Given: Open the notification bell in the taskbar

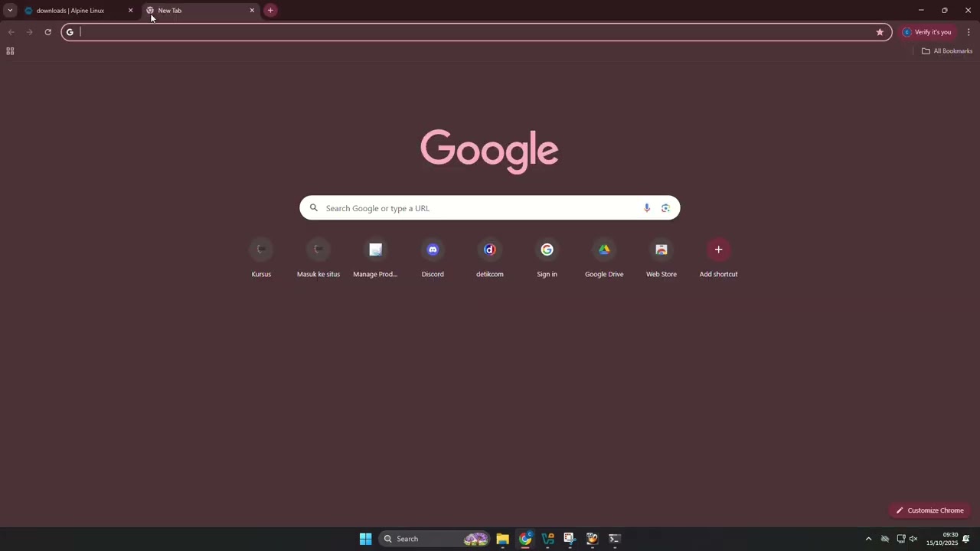Looking at the screenshot, I should (966, 539).
